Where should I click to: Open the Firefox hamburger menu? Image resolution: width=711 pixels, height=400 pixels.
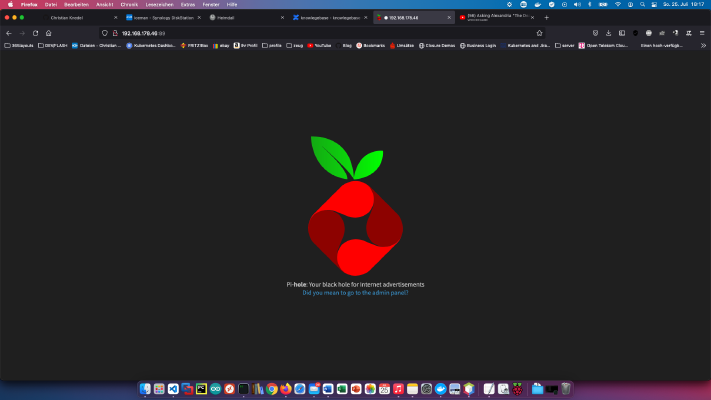point(702,33)
